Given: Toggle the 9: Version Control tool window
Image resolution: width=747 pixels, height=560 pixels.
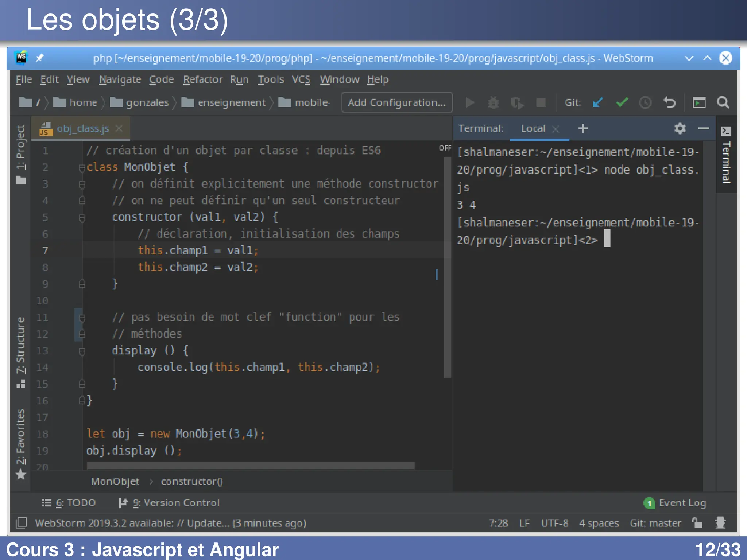Looking at the screenshot, I should (169, 503).
